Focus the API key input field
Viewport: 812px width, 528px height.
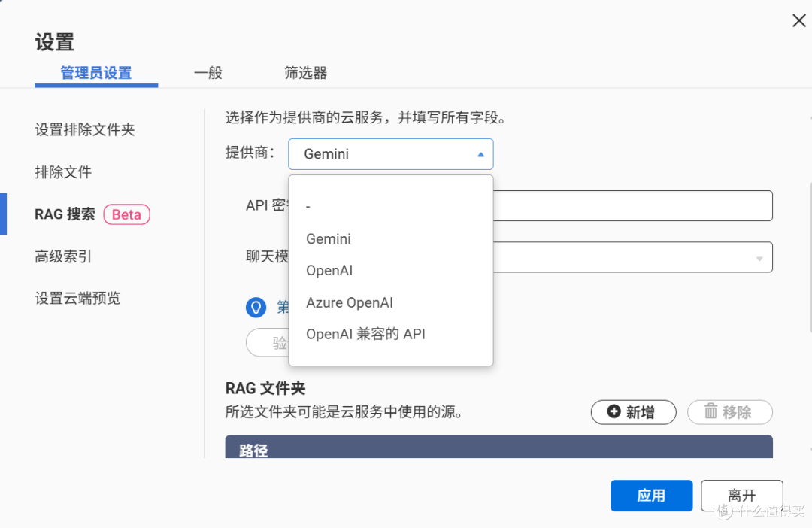tap(632, 205)
